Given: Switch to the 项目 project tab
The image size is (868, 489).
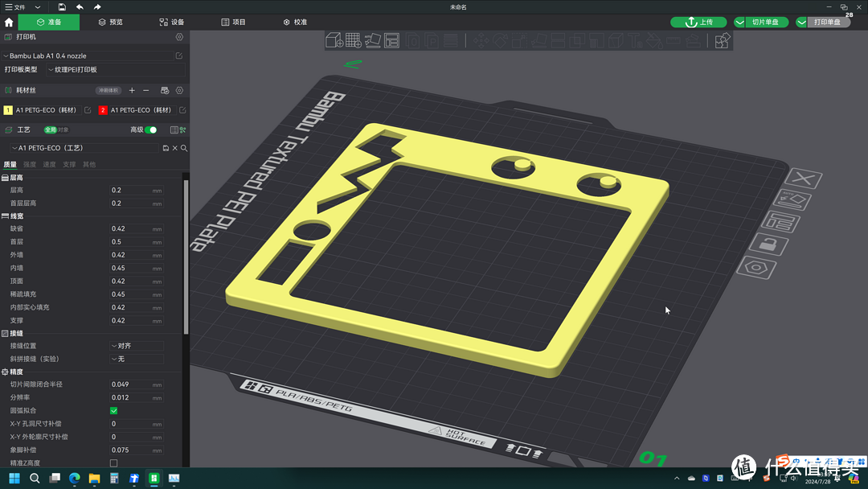Looking at the screenshot, I should 233,23.
